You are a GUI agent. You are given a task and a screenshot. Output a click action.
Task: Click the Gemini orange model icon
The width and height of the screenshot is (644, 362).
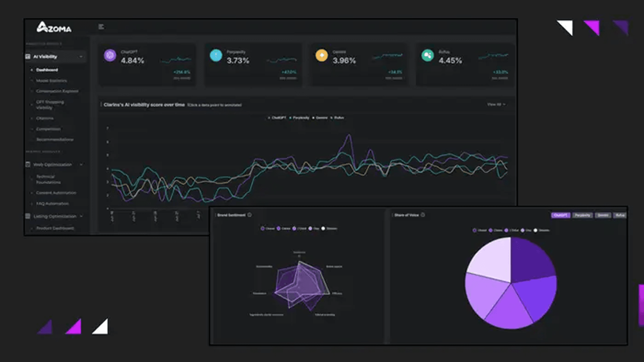[322, 55]
